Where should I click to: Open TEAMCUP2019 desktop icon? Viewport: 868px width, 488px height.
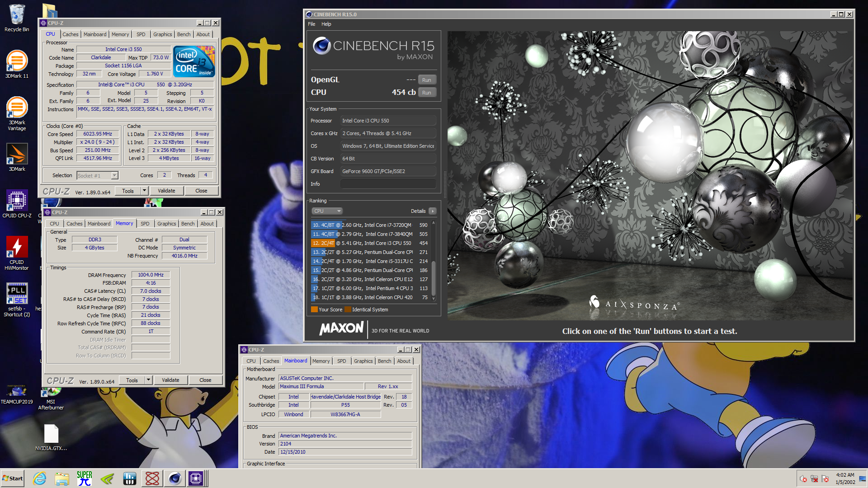coord(17,394)
